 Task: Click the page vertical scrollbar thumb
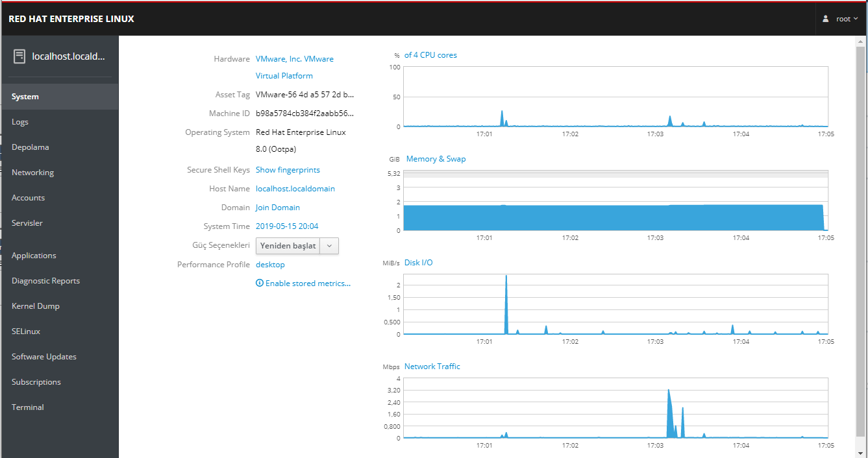click(860, 241)
